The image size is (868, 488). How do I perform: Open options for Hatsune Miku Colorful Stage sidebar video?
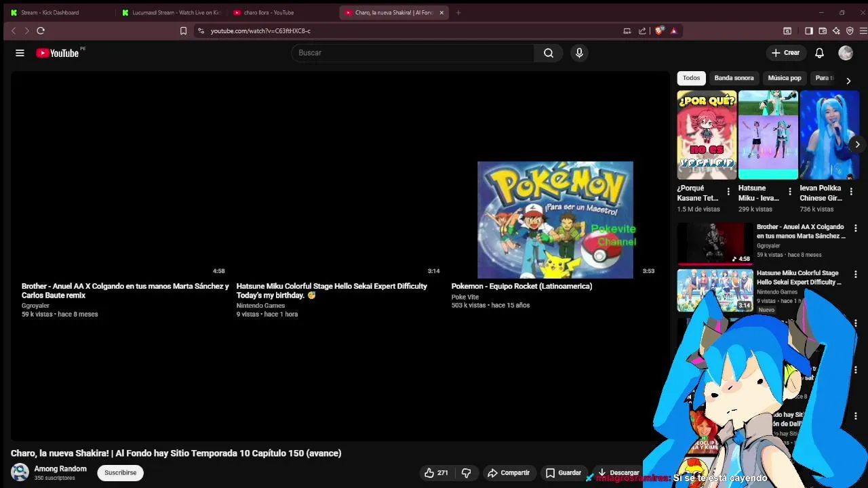856,274
